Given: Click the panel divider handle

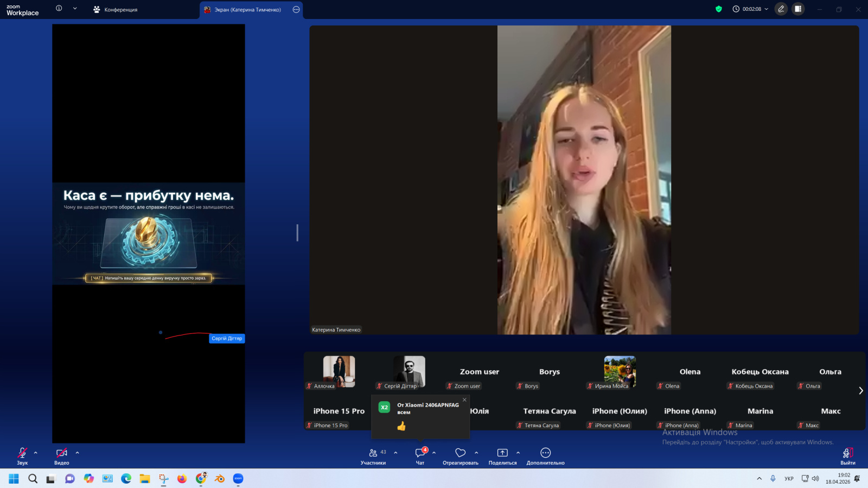Looking at the screenshot, I should pos(297,233).
